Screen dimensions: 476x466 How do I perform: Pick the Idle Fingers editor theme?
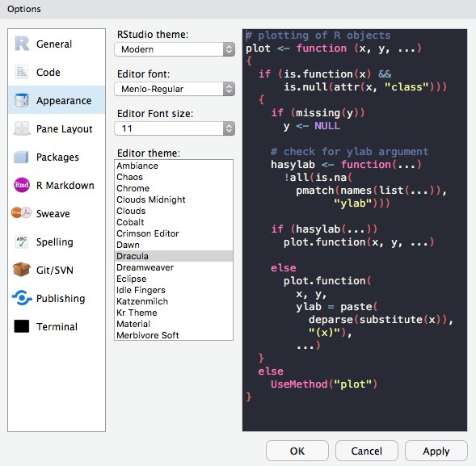[174, 290]
